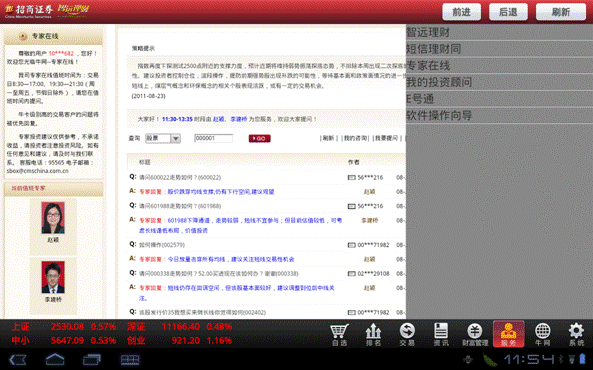
Task: Click the mail icon beside question 请问601988走势如何
Action: click(x=351, y=206)
